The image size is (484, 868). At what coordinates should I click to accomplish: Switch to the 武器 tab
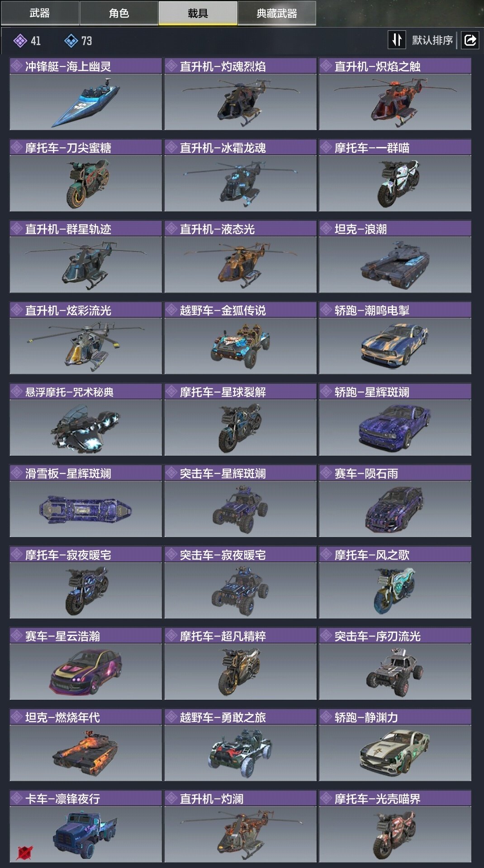click(40, 13)
